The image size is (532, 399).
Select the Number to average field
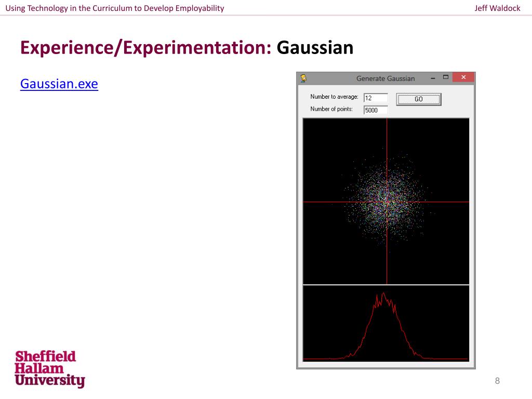coord(376,98)
